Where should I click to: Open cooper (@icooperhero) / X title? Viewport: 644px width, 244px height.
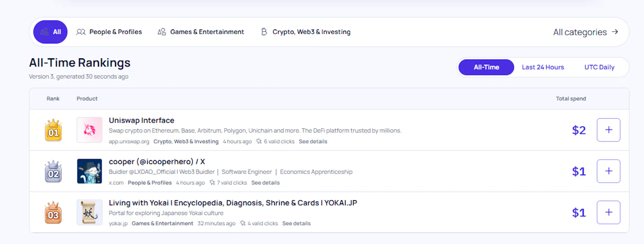pos(157,162)
